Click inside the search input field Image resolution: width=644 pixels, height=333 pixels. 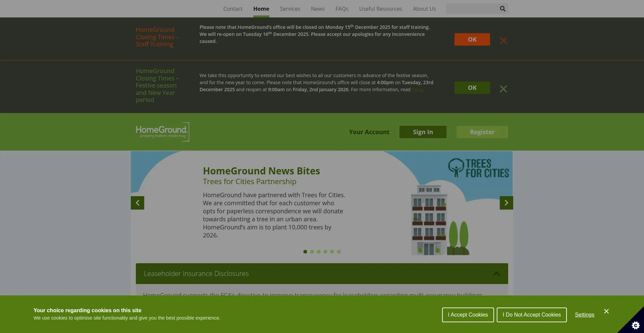pyautogui.click(x=473, y=9)
